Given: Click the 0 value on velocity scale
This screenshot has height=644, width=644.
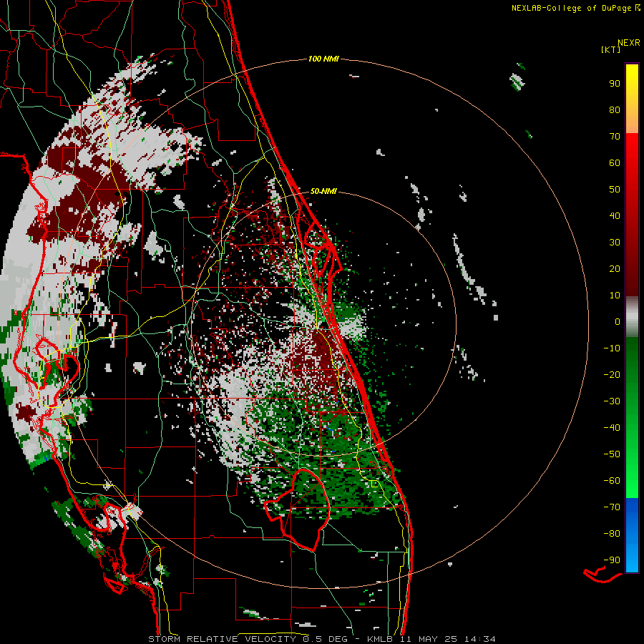Looking at the screenshot, I should click(618, 322).
